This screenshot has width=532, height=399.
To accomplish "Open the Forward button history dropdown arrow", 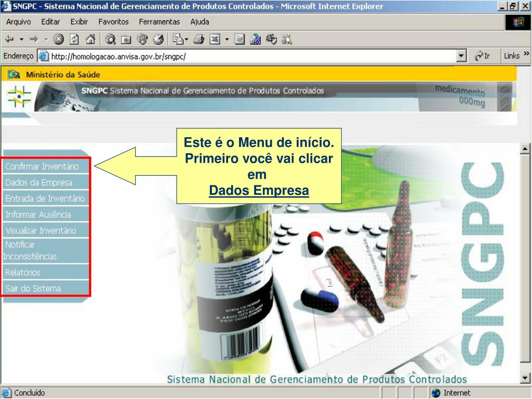I will [46, 39].
